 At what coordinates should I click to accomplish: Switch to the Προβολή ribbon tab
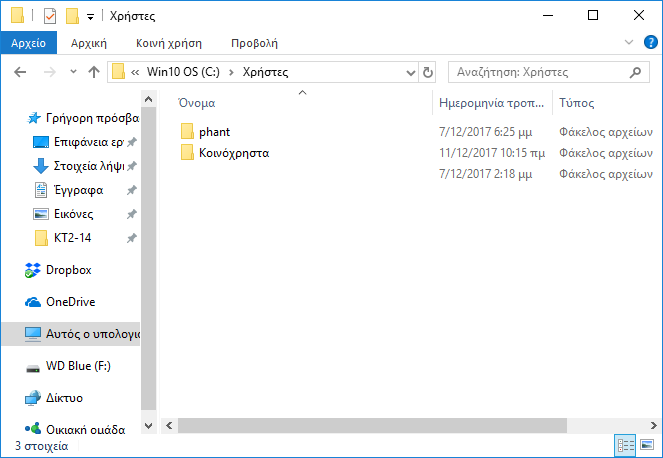click(x=254, y=43)
